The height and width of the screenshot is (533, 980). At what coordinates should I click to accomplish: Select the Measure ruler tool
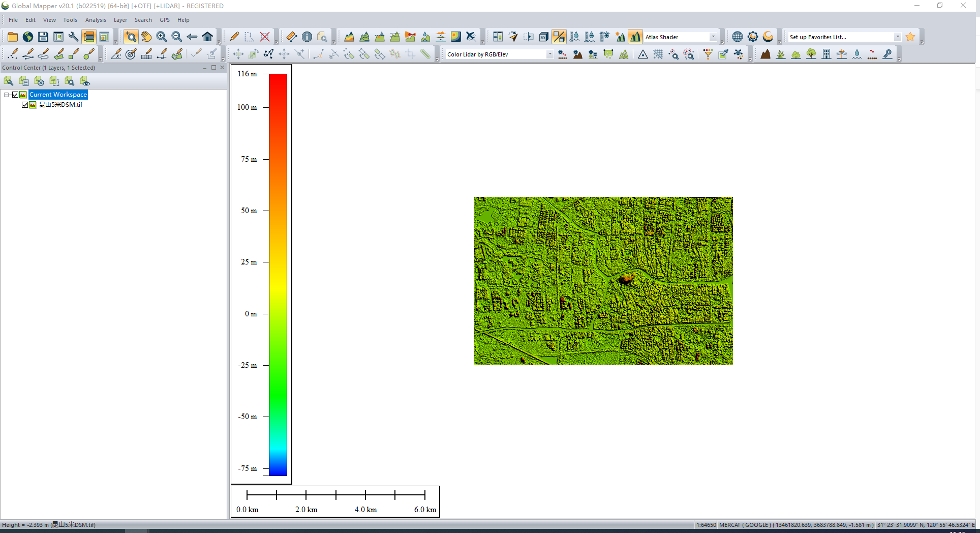(x=292, y=37)
